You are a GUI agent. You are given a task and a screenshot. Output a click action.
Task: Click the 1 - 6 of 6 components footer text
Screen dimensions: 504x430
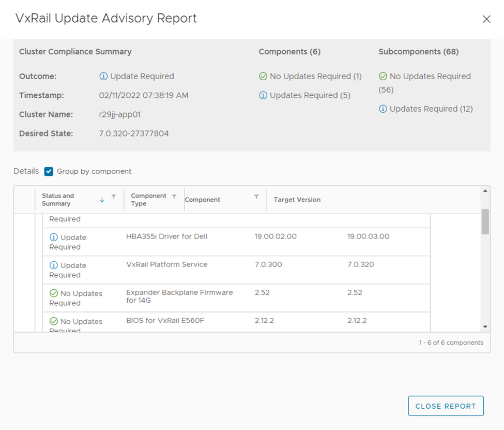451,343
